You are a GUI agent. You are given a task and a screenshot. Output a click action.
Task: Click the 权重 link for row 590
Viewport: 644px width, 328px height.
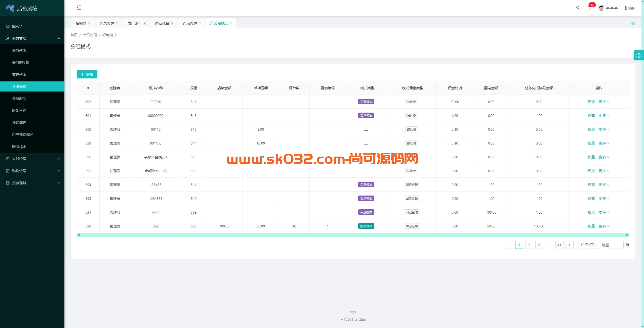(x=591, y=226)
